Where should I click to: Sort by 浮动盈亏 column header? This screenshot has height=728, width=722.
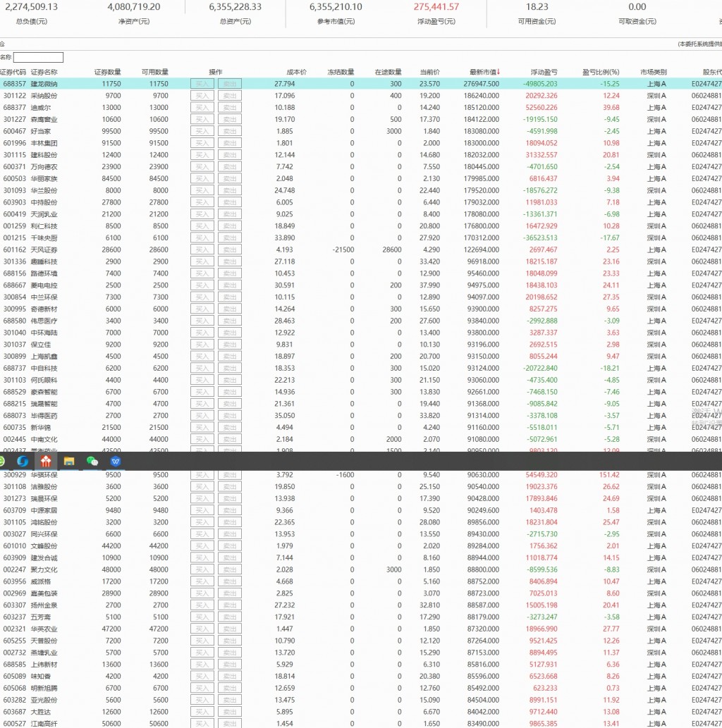tap(544, 72)
